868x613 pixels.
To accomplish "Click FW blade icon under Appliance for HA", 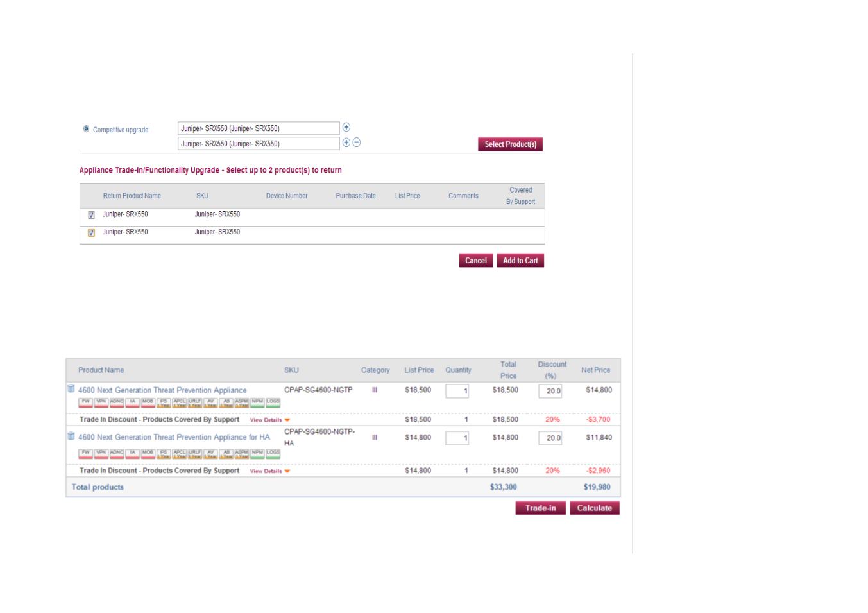I will [x=86, y=453].
